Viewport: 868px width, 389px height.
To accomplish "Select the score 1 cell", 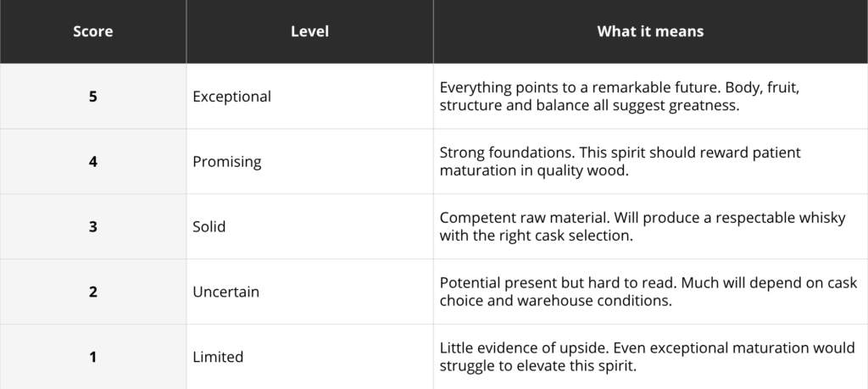I will pos(93,357).
